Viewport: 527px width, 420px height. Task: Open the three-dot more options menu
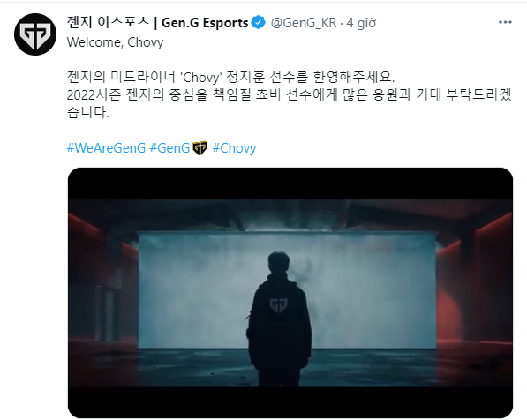pos(505,22)
